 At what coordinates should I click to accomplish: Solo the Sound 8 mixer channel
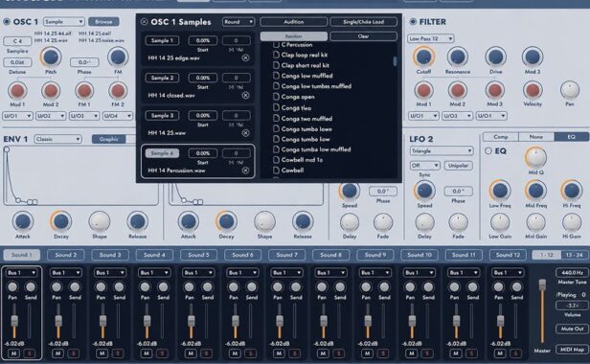pos(339,353)
